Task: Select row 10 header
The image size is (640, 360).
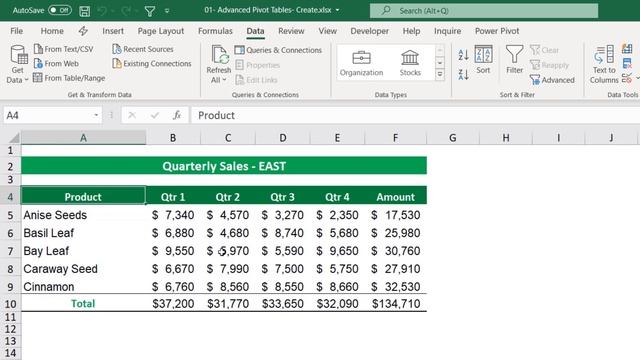Action: point(10,304)
